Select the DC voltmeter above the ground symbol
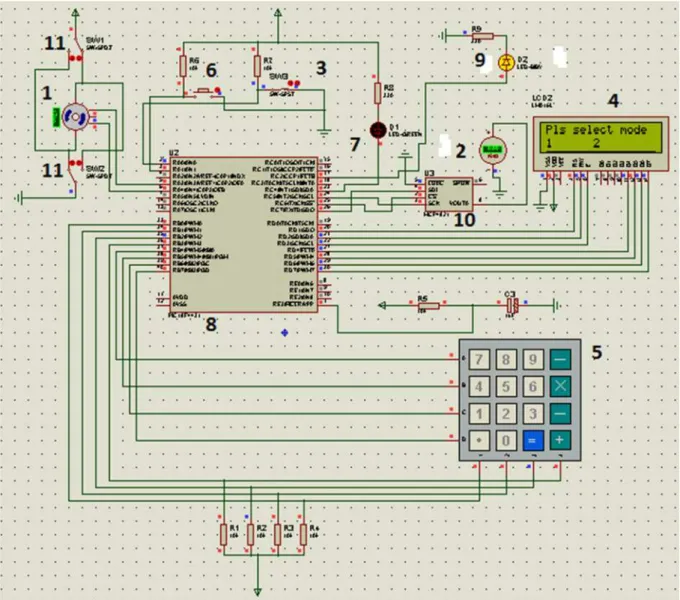The height and width of the screenshot is (600, 680). [493, 150]
